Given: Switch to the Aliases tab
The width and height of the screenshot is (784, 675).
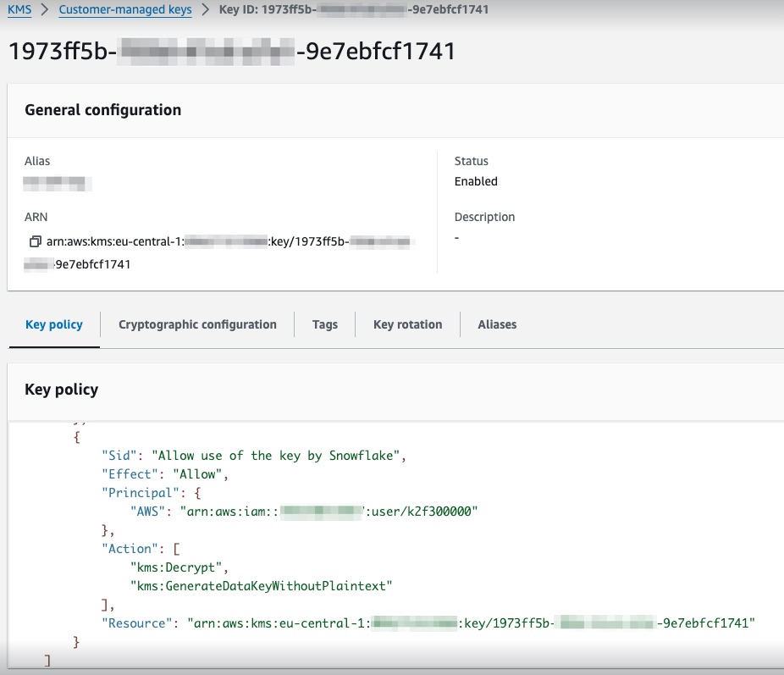Looking at the screenshot, I should [x=497, y=324].
